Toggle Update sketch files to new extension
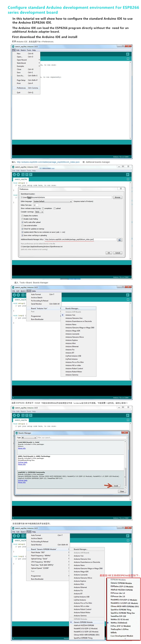 [x=22, y=232]
